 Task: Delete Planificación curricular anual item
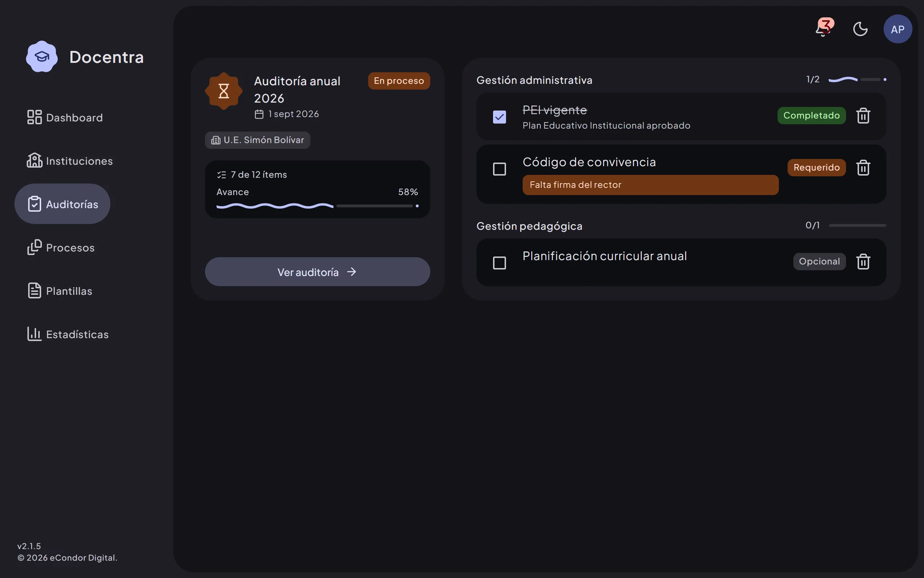tap(863, 262)
